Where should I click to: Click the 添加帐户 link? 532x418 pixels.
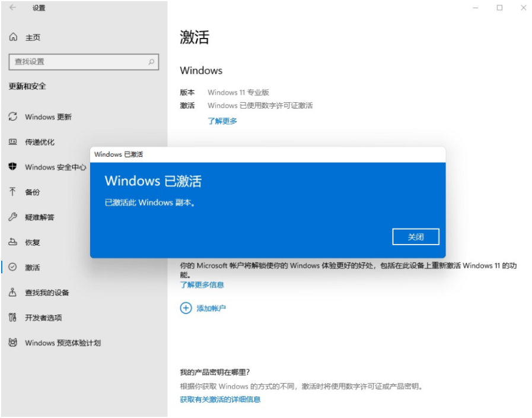tap(211, 308)
